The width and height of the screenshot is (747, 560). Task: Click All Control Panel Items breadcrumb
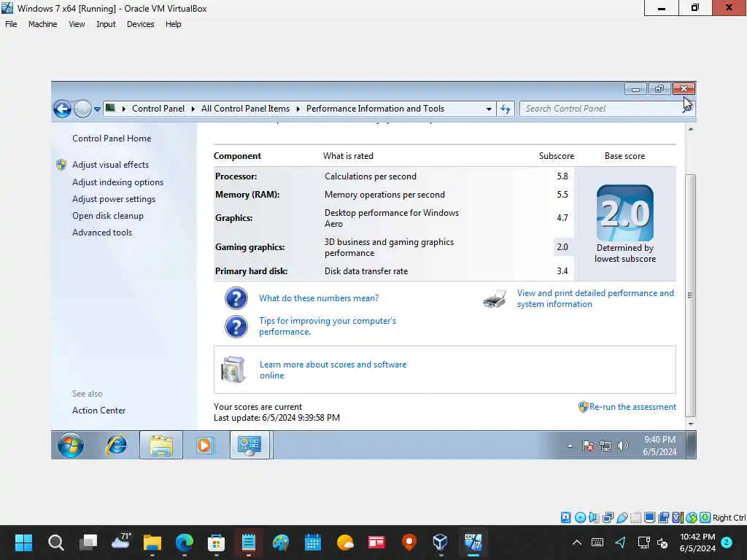[245, 109]
